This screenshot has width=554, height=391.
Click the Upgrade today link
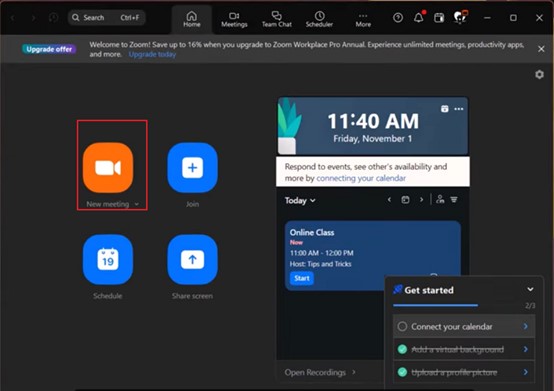point(152,54)
